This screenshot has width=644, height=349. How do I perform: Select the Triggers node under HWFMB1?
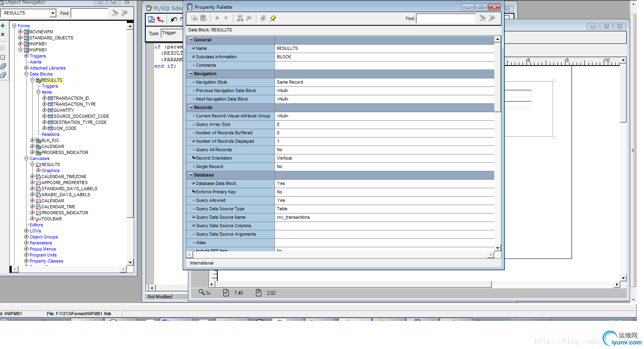[38, 56]
